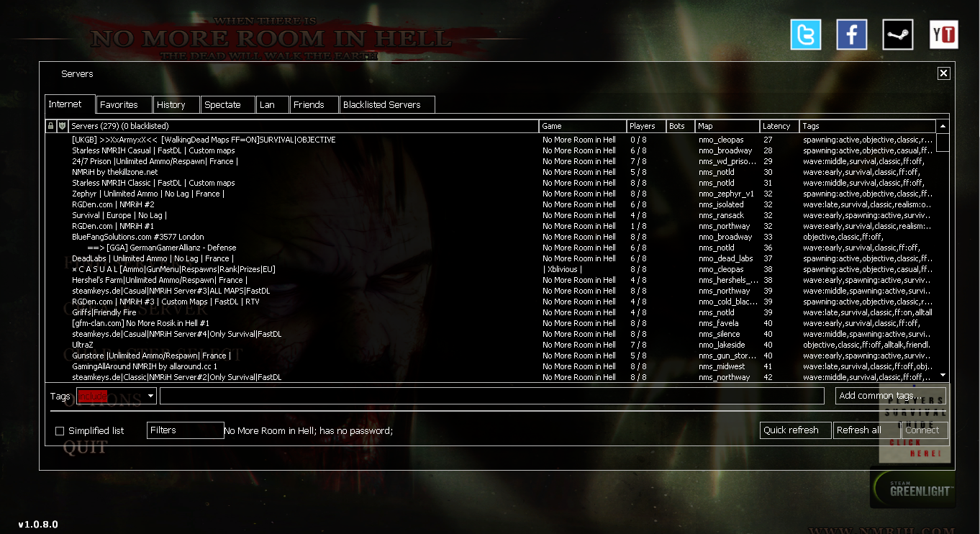Open the History tab
Screen dimensions: 980x534
(177, 105)
